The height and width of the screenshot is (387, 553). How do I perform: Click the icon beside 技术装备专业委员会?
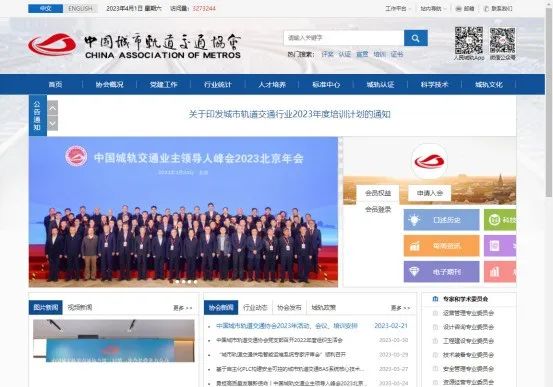435,355
